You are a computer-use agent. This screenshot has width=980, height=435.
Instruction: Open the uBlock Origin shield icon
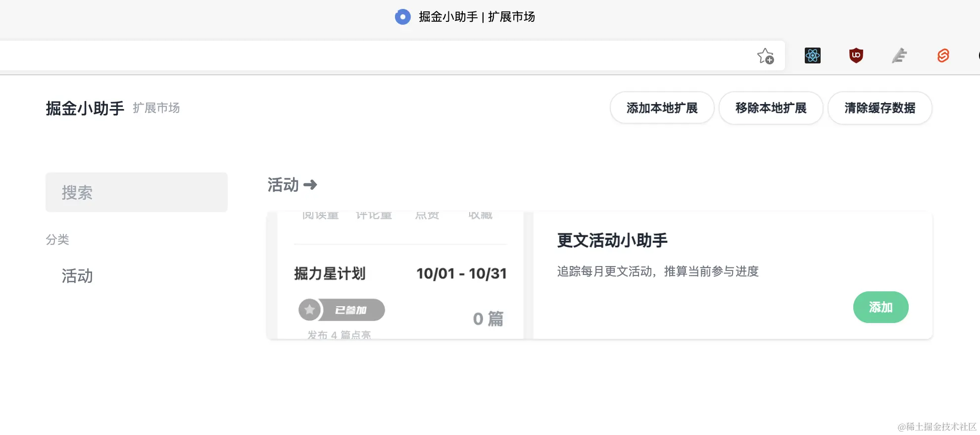856,55
